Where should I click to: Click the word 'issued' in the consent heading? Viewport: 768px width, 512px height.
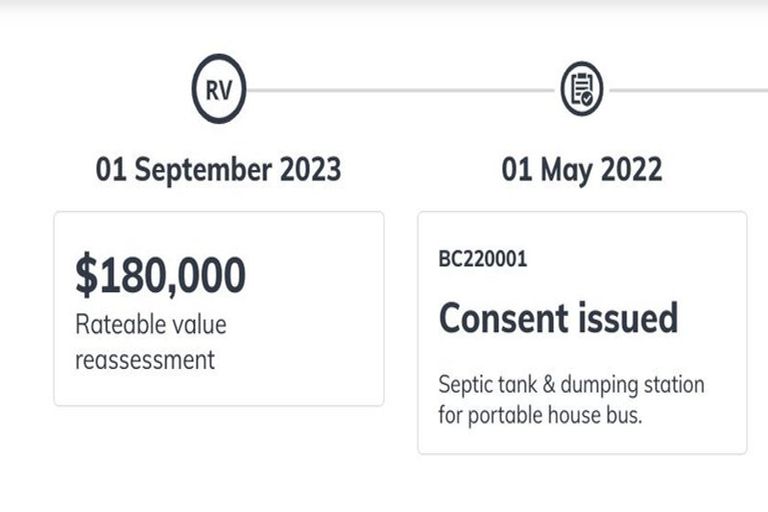pos(628,318)
